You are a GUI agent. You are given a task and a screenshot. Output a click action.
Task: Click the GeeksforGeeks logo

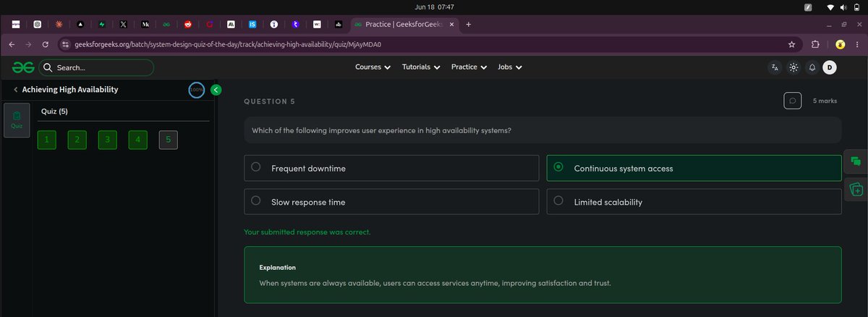click(x=23, y=67)
